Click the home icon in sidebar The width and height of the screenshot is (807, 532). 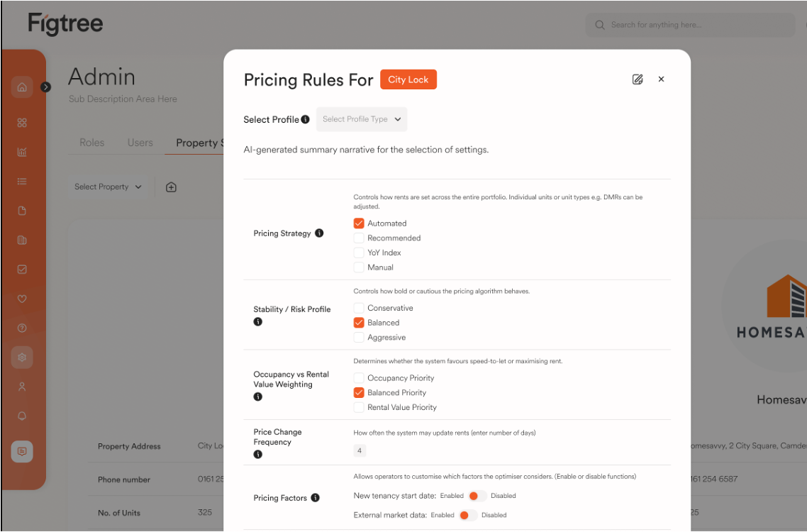point(22,87)
